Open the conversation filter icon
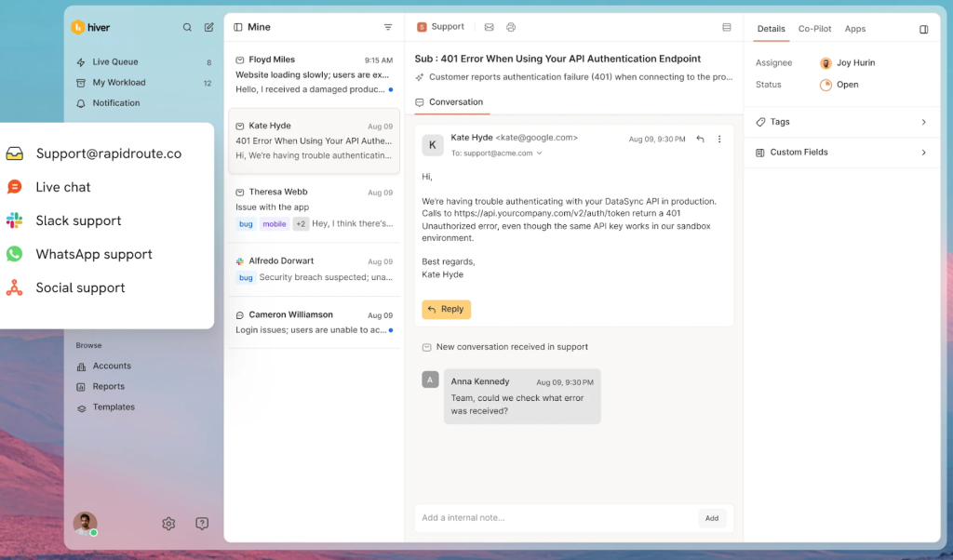The width and height of the screenshot is (953, 560). [388, 27]
